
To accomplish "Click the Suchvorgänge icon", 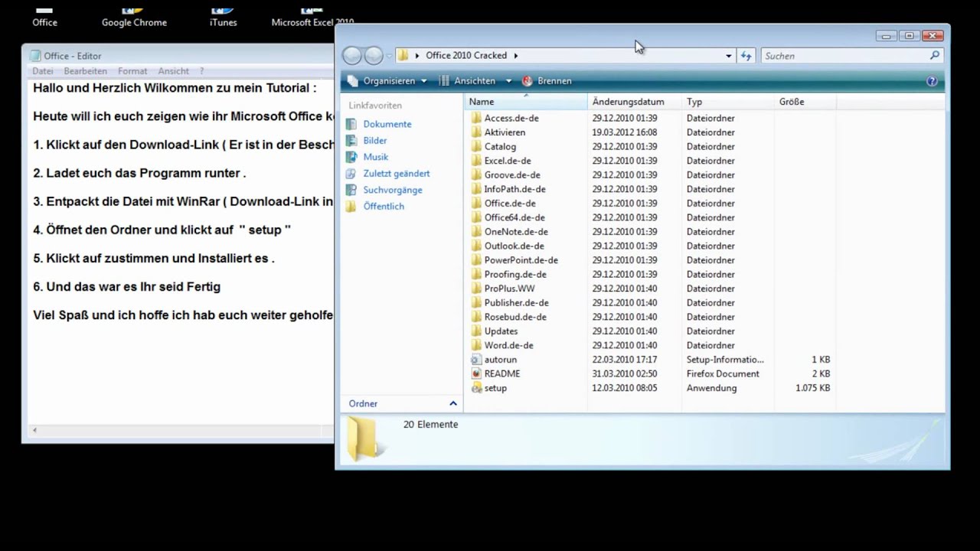I will tap(351, 190).
